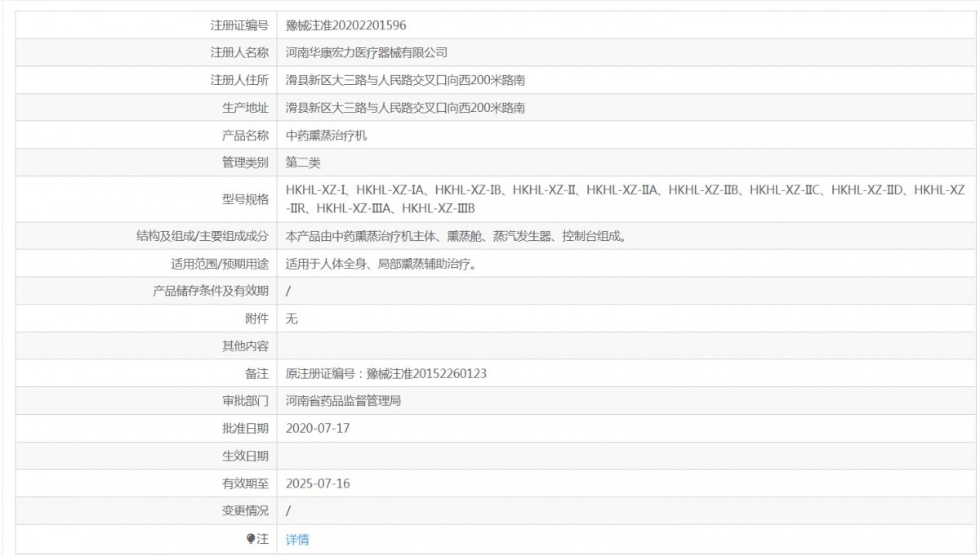Click the 附件 row label
980x557 pixels.
tap(256, 319)
